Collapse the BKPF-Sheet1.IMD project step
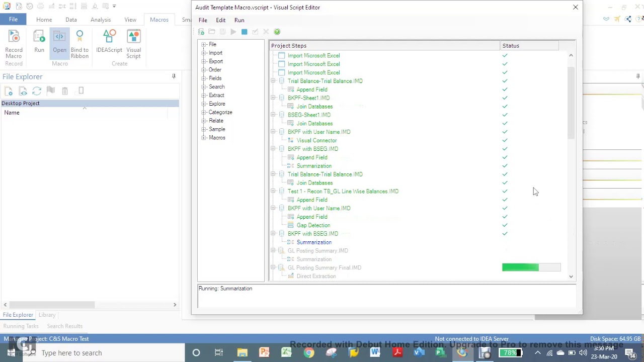The height and width of the screenshot is (362, 644). click(x=273, y=98)
